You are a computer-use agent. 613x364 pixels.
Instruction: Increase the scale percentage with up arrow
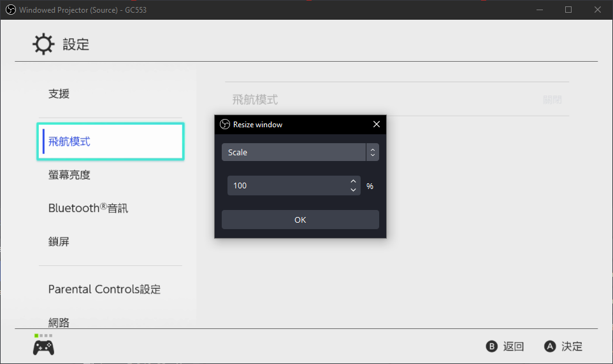pos(353,181)
